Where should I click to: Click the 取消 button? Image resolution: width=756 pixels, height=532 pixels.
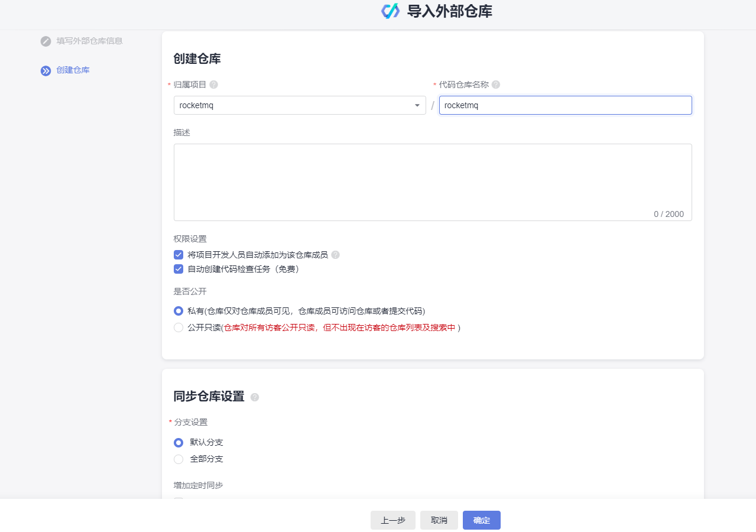click(x=439, y=520)
